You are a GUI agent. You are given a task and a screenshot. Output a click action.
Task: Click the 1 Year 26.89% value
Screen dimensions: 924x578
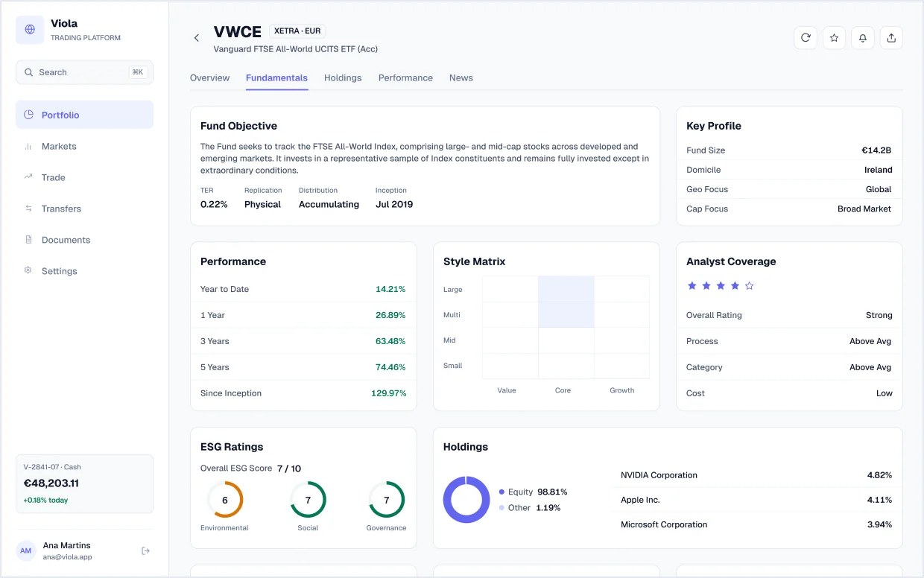click(x=390, y=315)
